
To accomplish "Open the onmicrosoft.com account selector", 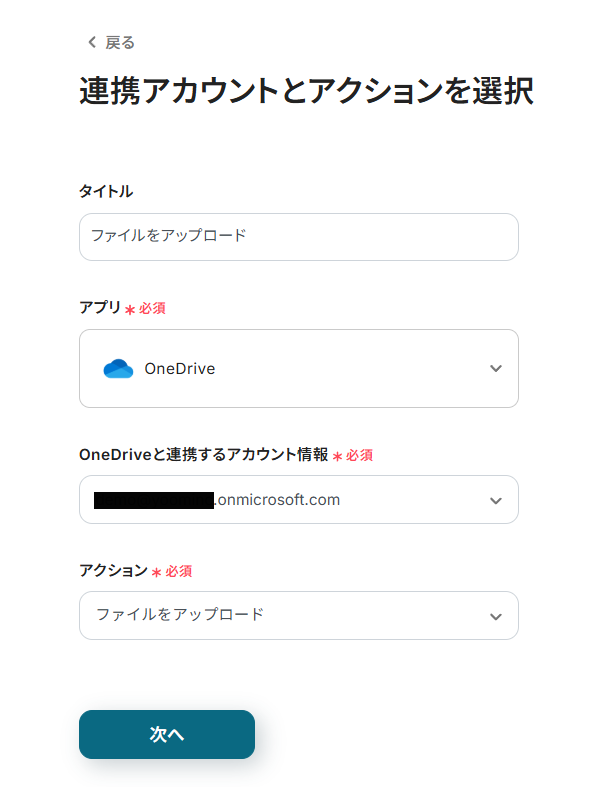I will click(299, 499).
